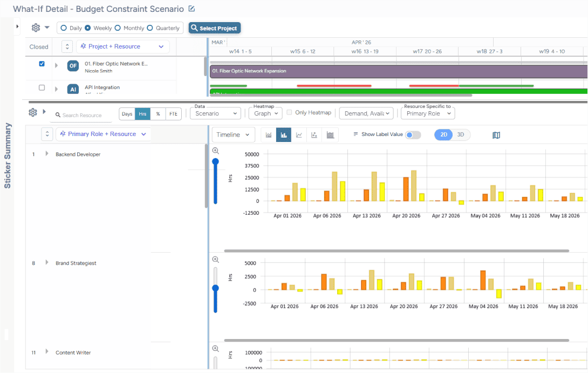This screenshot has width=588, height=373.
Task: Select the area chart type icon
Action: 269,135
